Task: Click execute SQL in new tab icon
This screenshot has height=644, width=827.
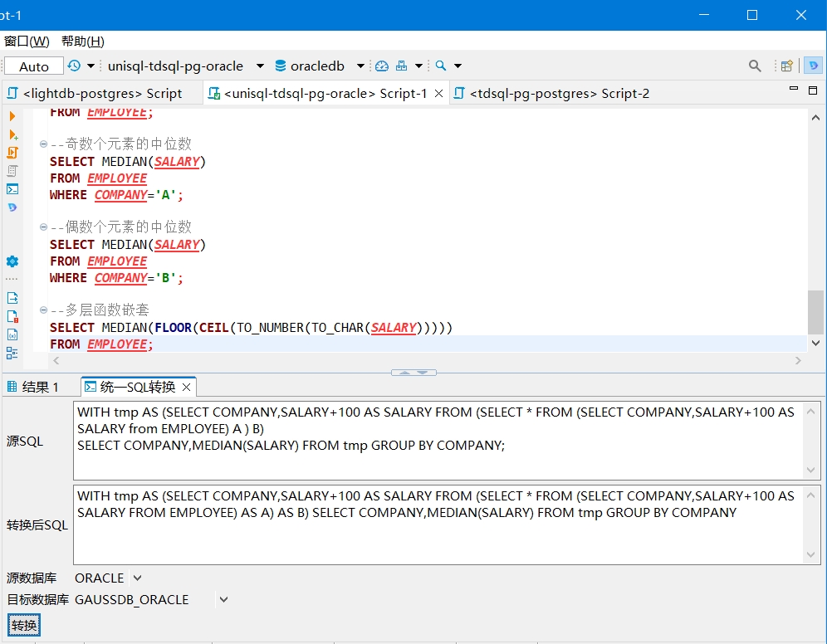Action: pyautogui.click(x=12, y=134)
